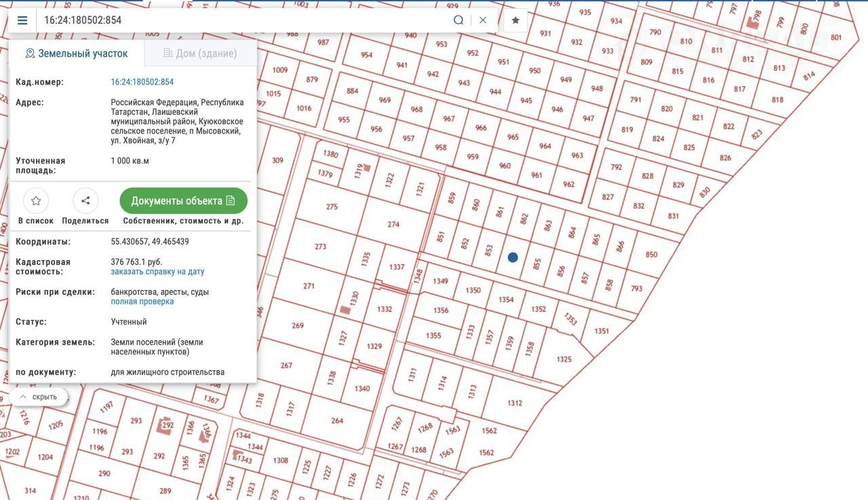Switch to the Земельный участок tab
Viewport: 868px width, 500px height.
click(x=76, y=54)
